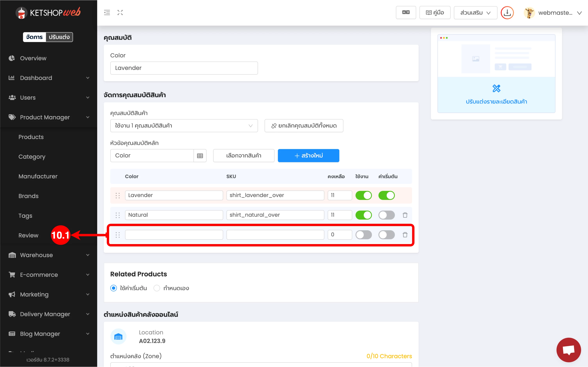
Task: Delete the empty row with trash icon
Action: tap(405, 235)
